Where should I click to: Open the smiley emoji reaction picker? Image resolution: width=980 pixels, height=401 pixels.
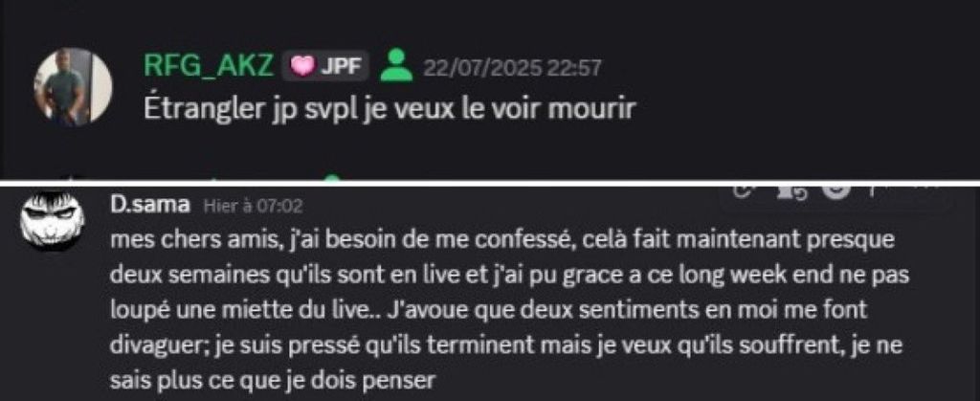click(835, 189)
